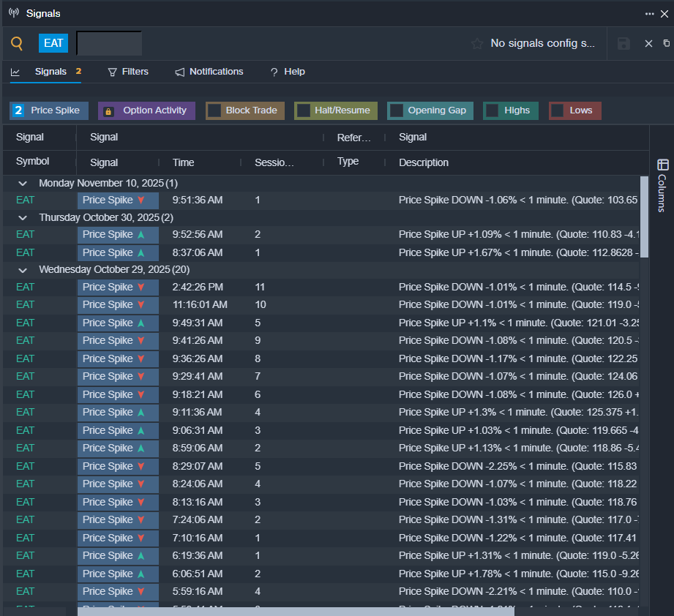Image resolution: width=674 pixels, height=616 pixels.
Task: Open the Columns side panel
Action: tap(662, 183)
